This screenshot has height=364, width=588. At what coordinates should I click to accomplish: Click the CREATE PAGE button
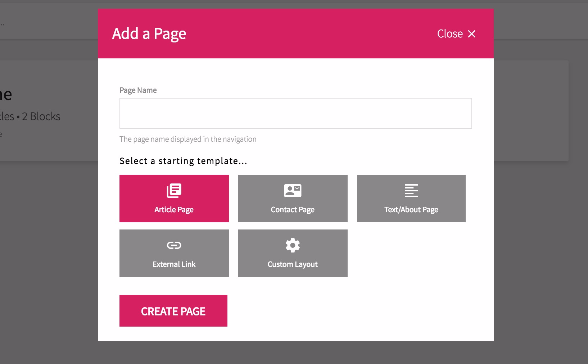(x=173, y=311)
